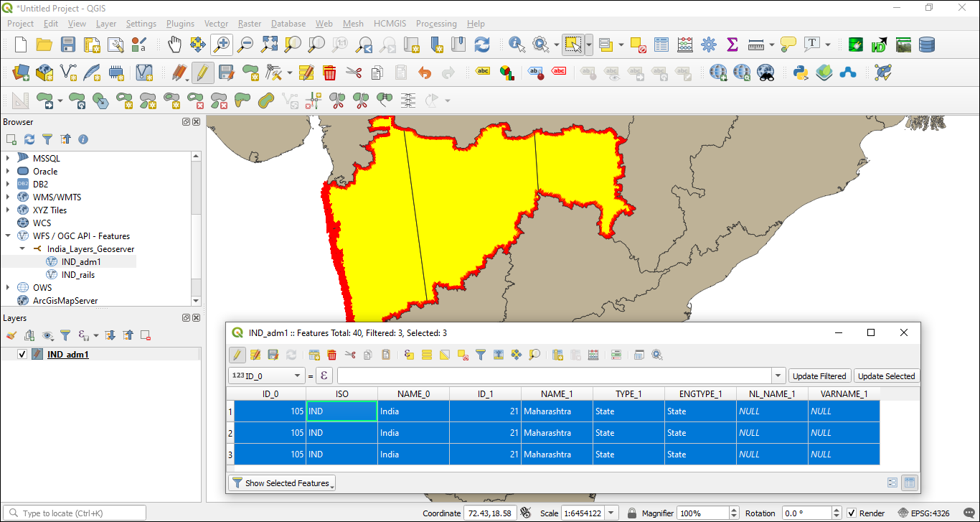Click the Add Polygon Feature icon

tap(250, 73)
